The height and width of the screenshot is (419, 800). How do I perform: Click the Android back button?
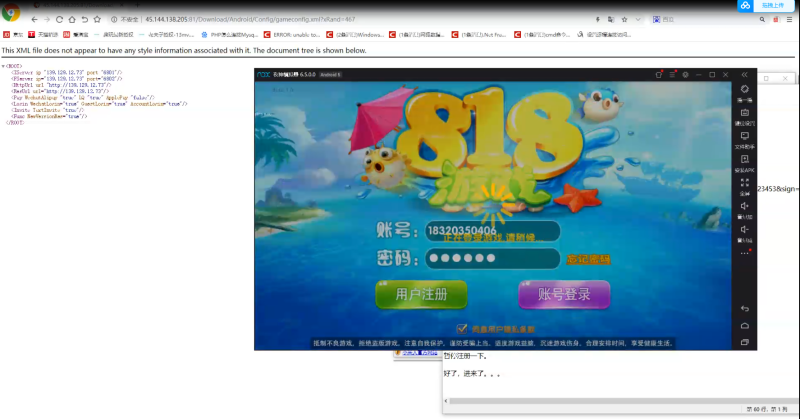tap(744, 309)
